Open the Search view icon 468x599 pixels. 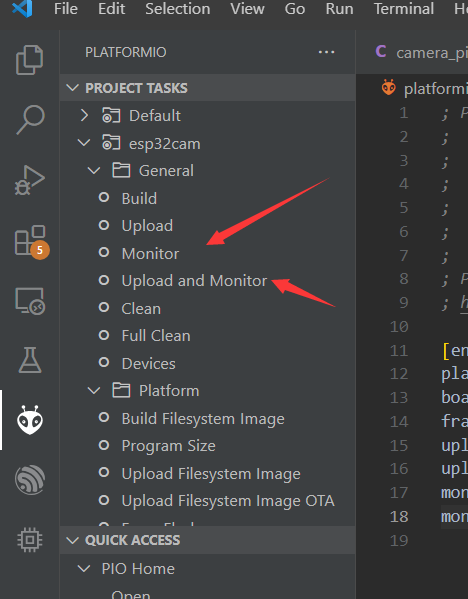pyautogui.click(x=30, y=120)
